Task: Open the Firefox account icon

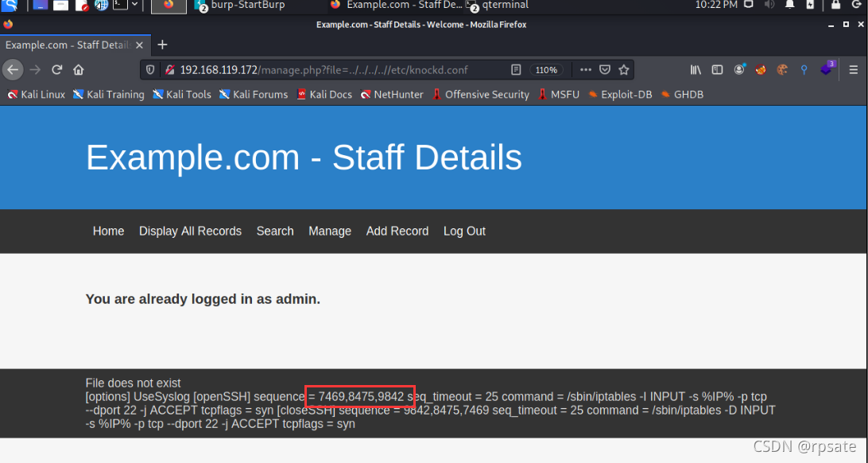Action: pos(739,70)
